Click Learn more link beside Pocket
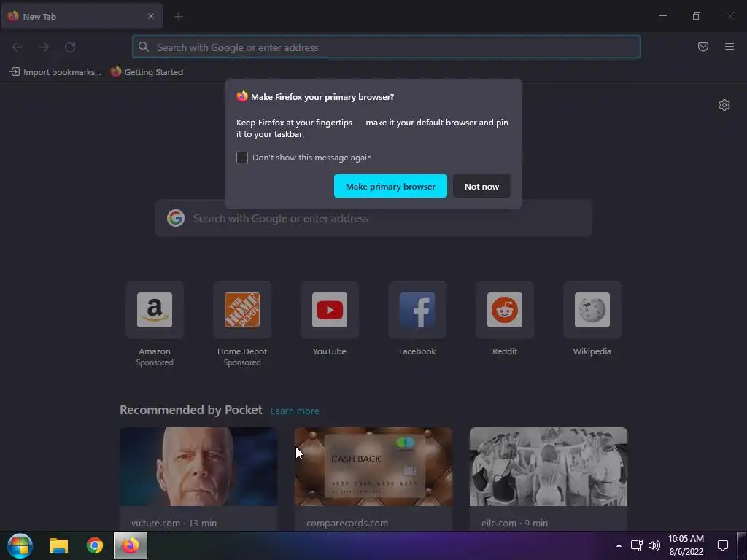The width and height of the screenshot is (747, 560). click(295, 411)
